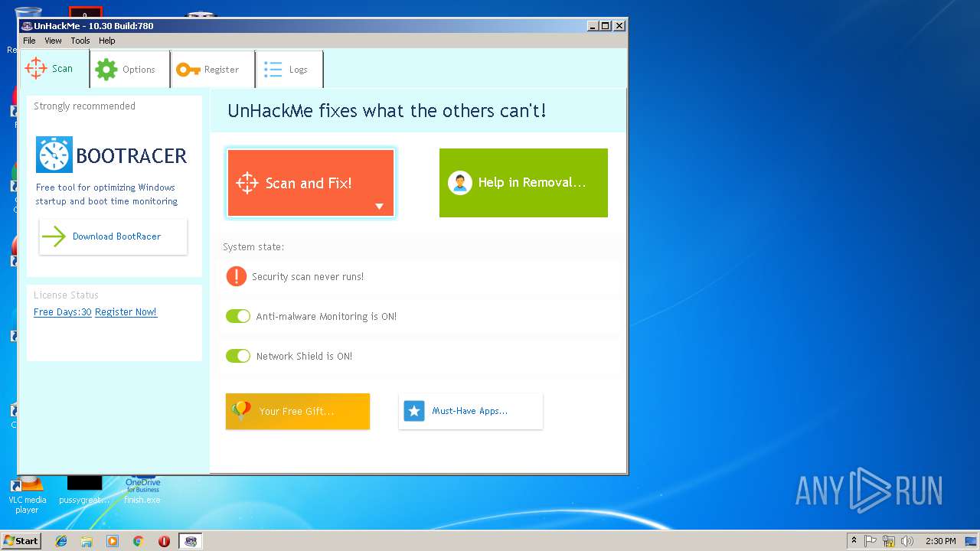Click the support person icon on Help in Removal
The width and height of the screenshot is (980, 551).
tap(459, 183)
